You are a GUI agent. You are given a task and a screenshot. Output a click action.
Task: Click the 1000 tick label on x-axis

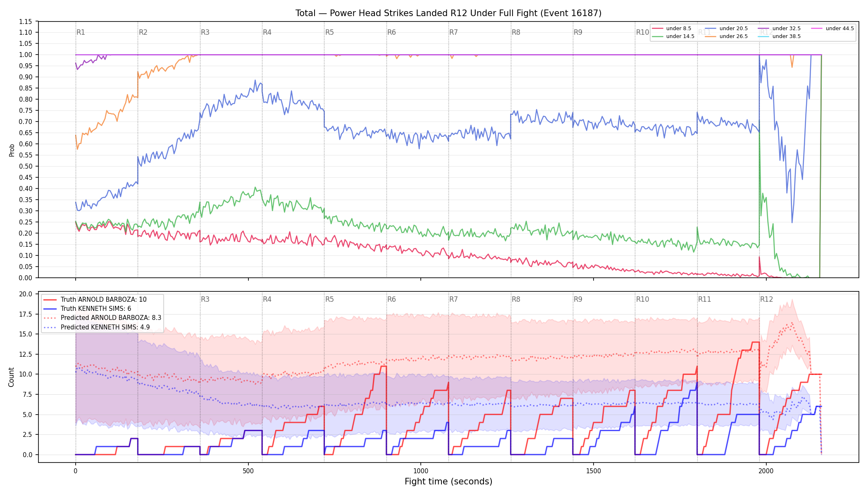click(x=421, y=471)
